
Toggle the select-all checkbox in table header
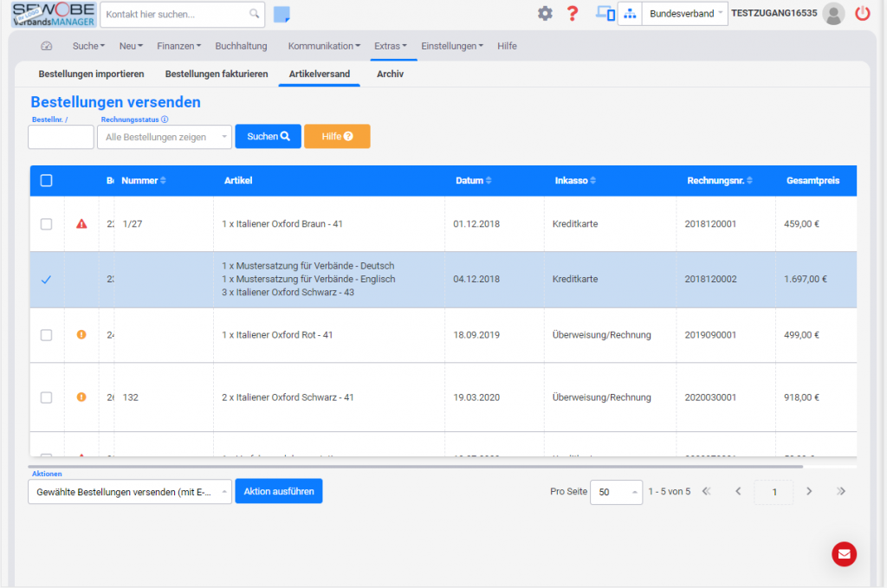(x=47, y=181)
